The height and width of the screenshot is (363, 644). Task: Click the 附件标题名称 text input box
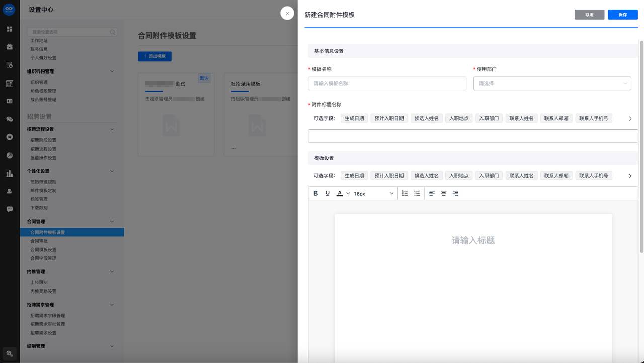pyautogui.click(x=473, y=136)
